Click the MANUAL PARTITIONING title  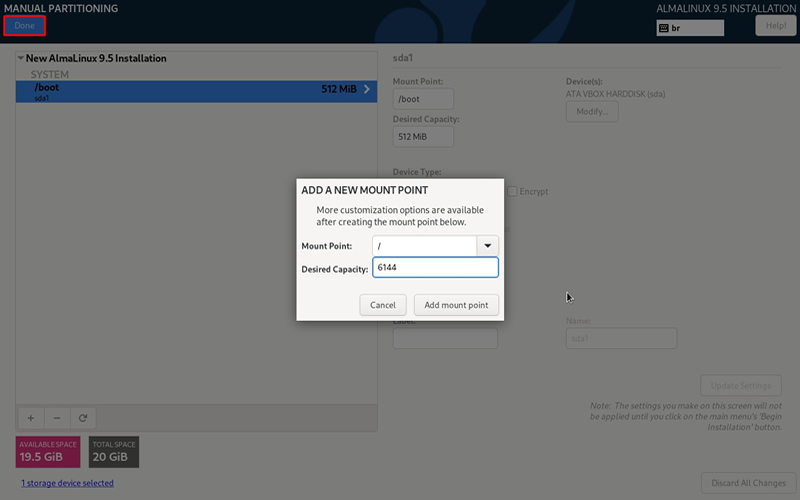(x=61, y=8)
